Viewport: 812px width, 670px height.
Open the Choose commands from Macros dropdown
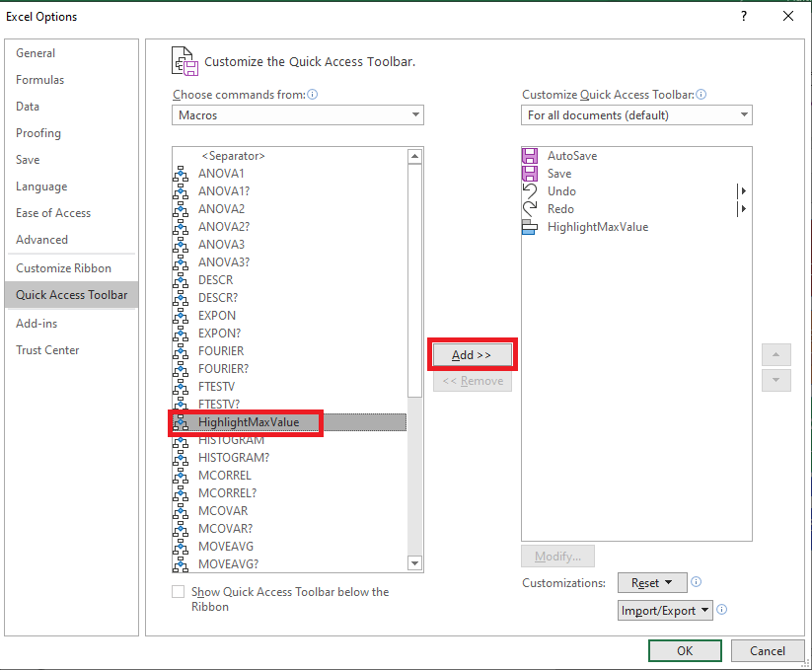298,114
